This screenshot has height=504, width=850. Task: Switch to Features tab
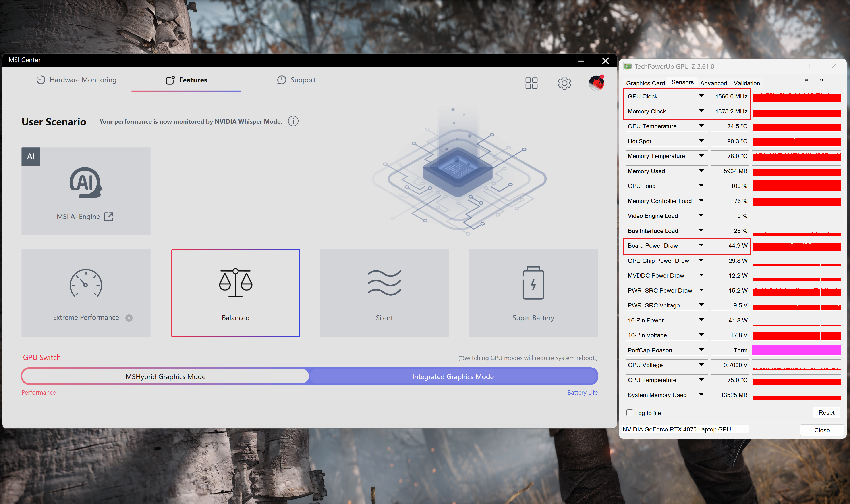tap(186, 80)
